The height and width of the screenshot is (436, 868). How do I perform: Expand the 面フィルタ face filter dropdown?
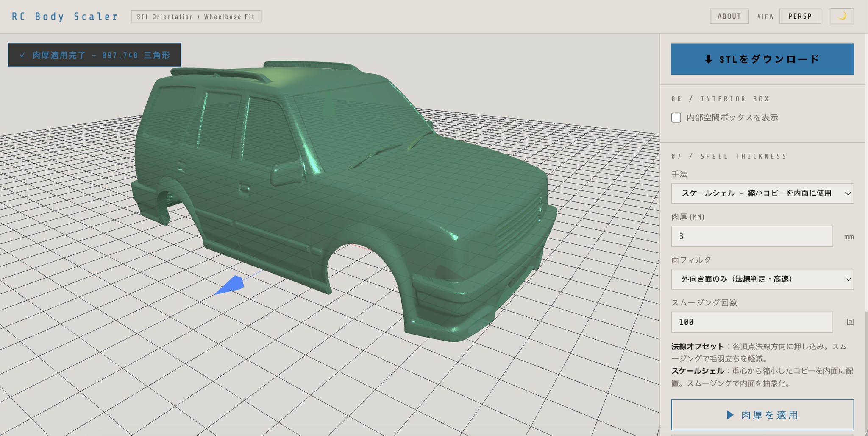pyautogui.click(x=762, y=279)
